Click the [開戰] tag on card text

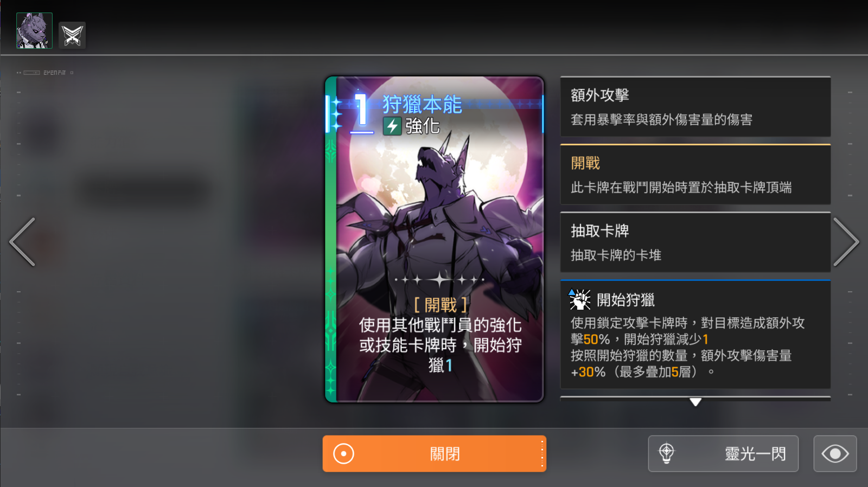click(x=441, y=305)
